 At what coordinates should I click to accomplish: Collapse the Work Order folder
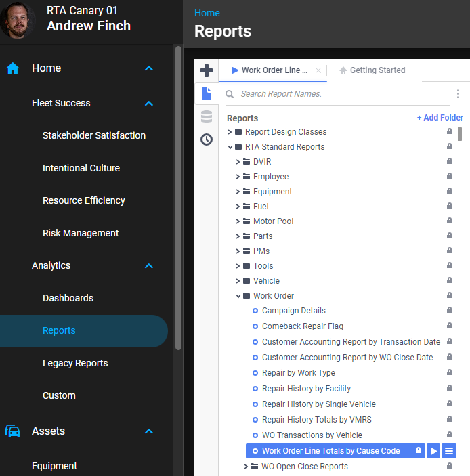(x=238, y=296)
